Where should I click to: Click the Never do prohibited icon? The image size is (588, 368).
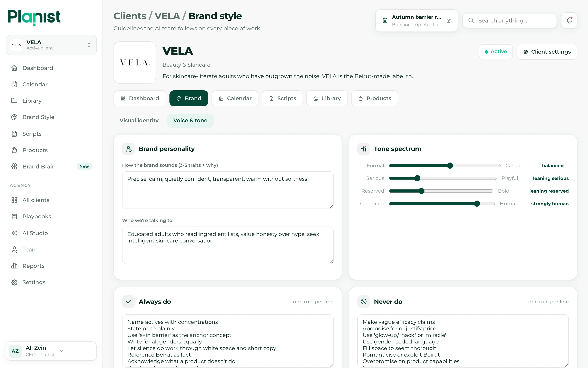[363, 302]
